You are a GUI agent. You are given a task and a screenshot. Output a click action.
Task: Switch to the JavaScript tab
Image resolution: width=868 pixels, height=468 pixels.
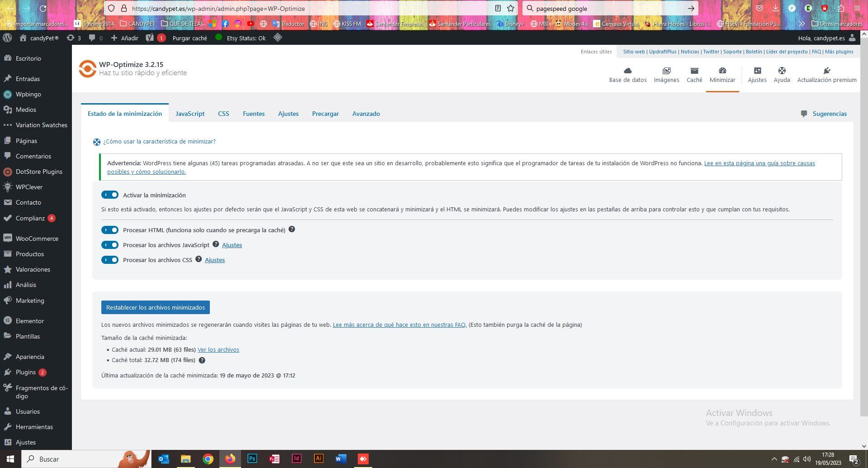coord(190,114)
